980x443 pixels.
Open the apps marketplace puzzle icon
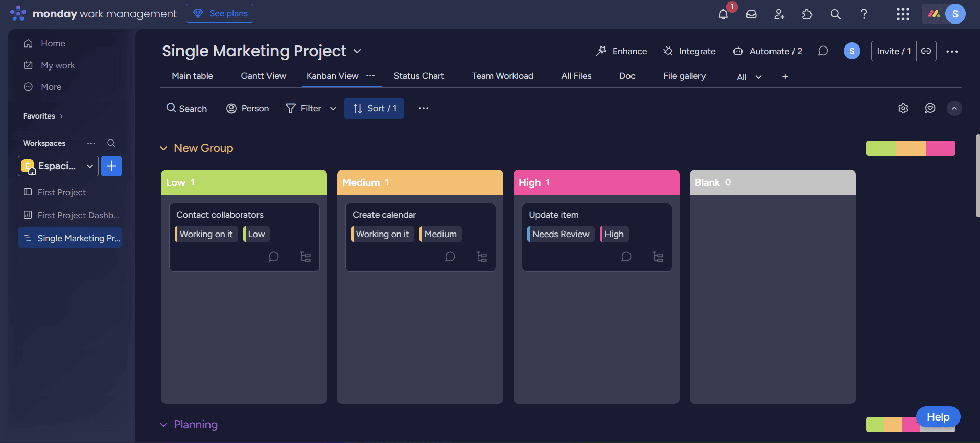tap(807, 14)
